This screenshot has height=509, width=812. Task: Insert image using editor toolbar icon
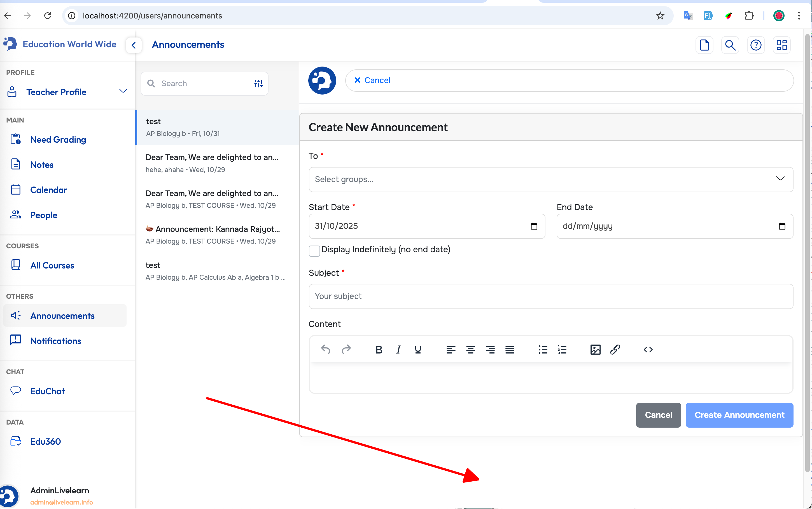pyautogui.click(x=595, y=349)
